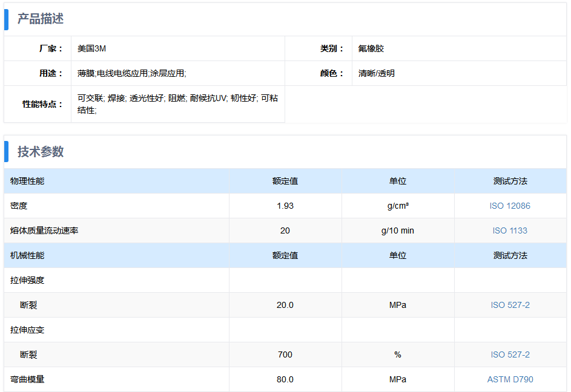The image size is (571, 392).
Task: Click the 机械性能 table header
Action: (x=27, y=255)
